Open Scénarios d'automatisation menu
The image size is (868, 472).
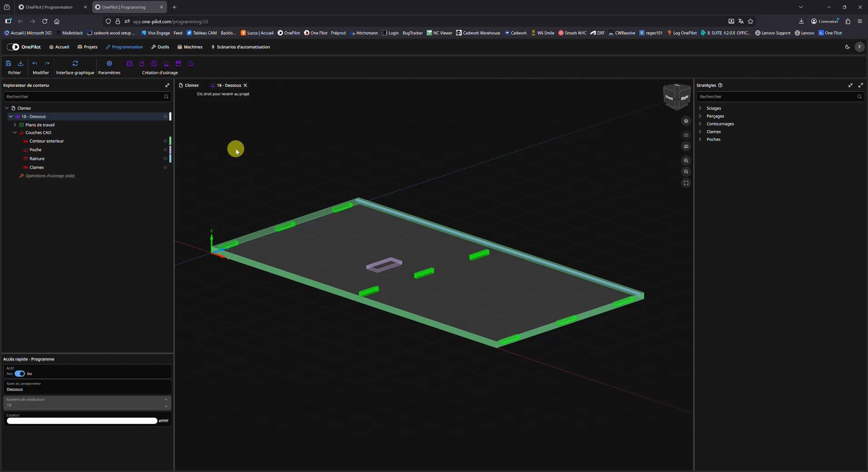(240, 47)
